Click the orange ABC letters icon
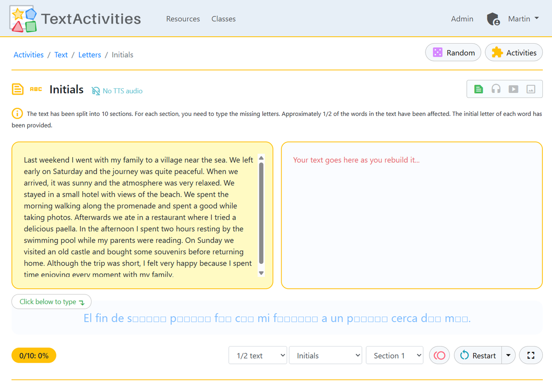 (36, 89)
